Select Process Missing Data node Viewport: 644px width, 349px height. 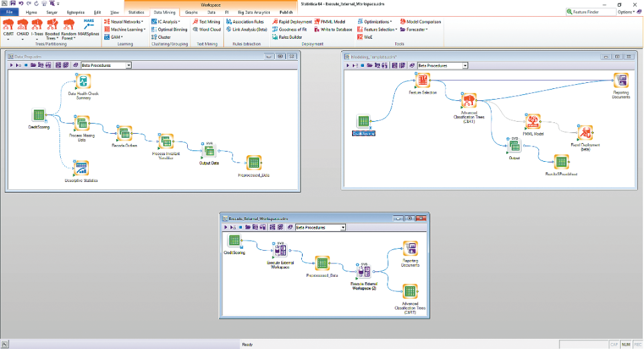(82, 123)
